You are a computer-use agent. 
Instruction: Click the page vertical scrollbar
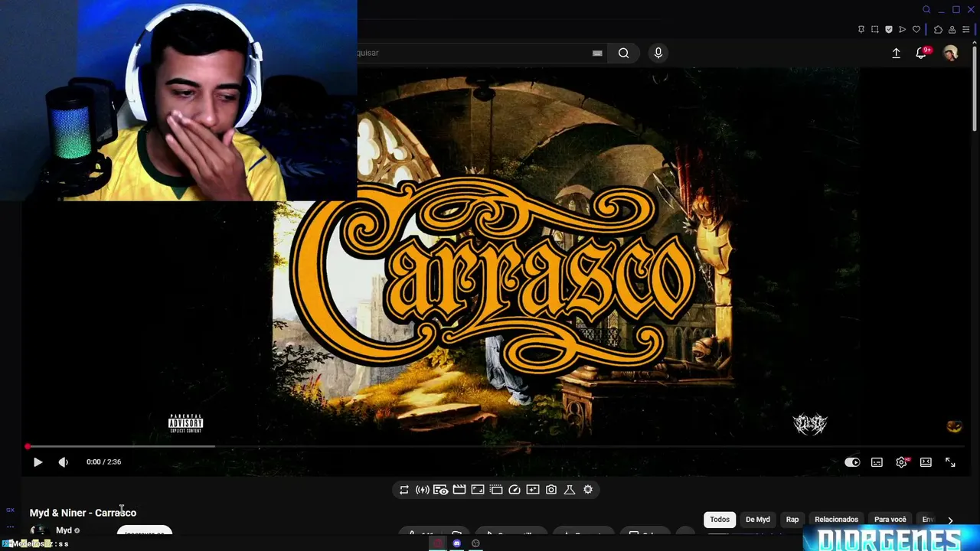[975, 89]
